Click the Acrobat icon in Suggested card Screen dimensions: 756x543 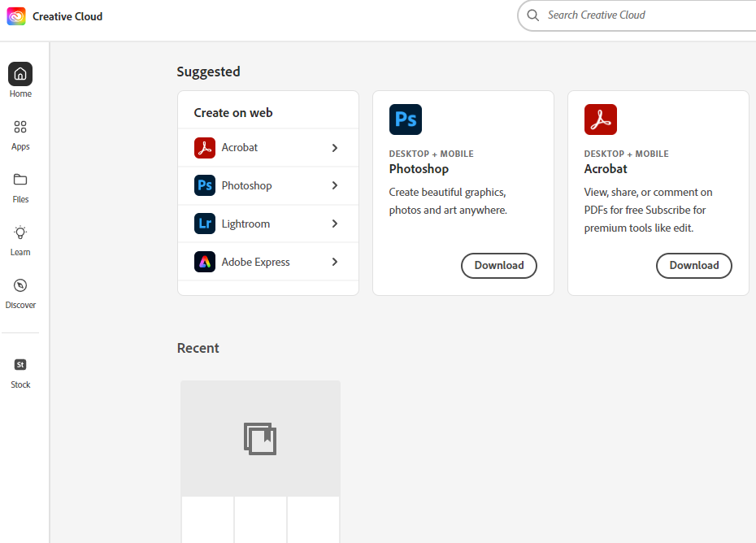click(601, 119)
